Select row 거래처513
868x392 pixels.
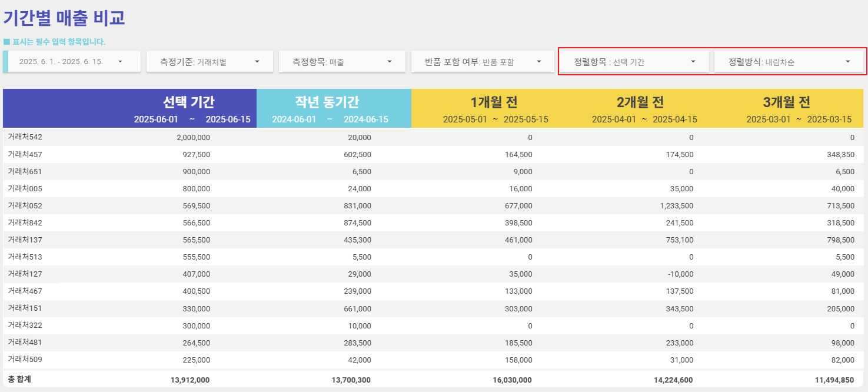coord(433,257)
